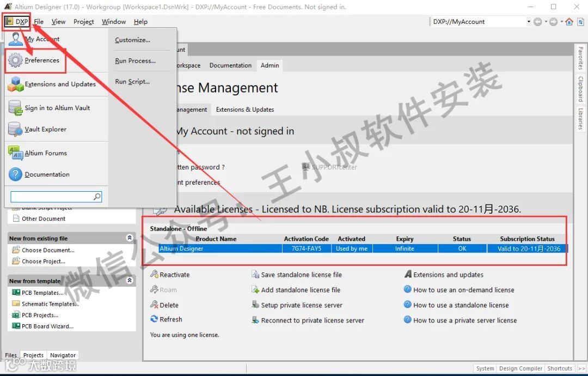Screen dimensions: 588x376
Task: Open the Libraries side panel
Action: tap(580, 119)
